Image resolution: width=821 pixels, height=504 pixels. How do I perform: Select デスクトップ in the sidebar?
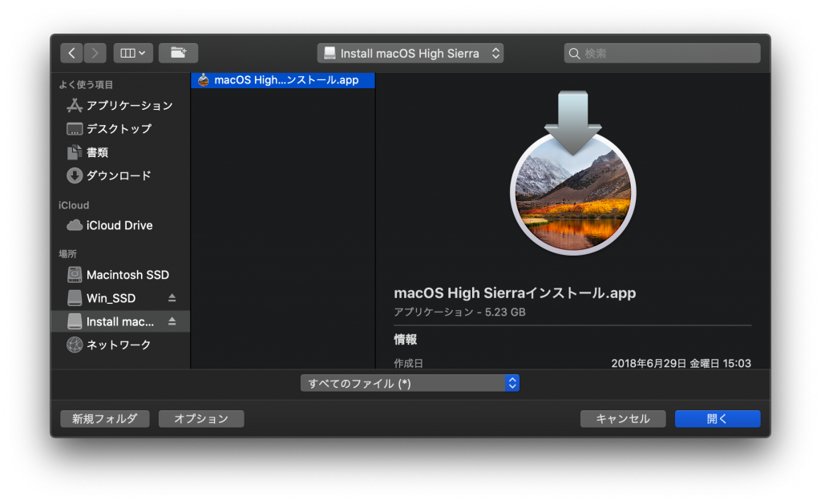pos(120,129)
